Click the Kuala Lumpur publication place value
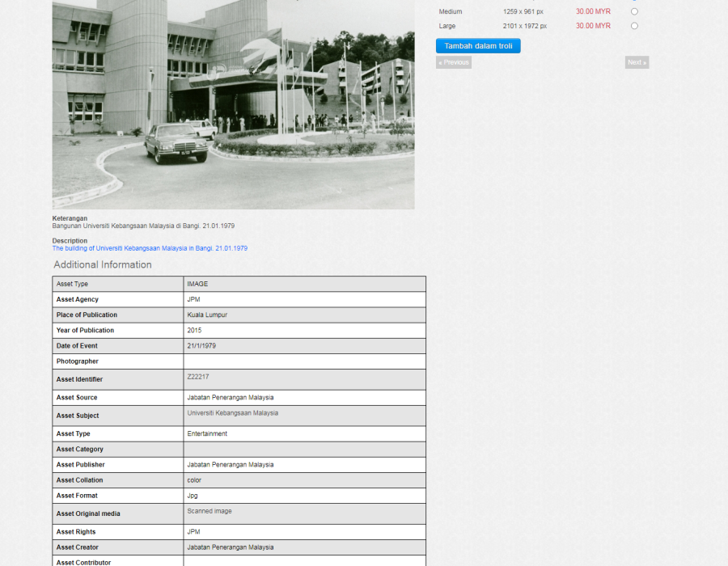This screenshot has height=566, width=728. click(207, 315)
